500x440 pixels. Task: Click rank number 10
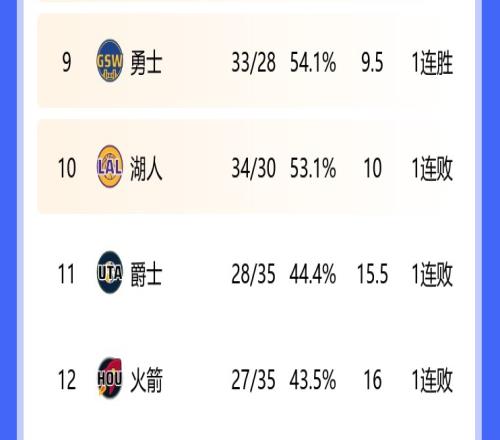point(67,168)
